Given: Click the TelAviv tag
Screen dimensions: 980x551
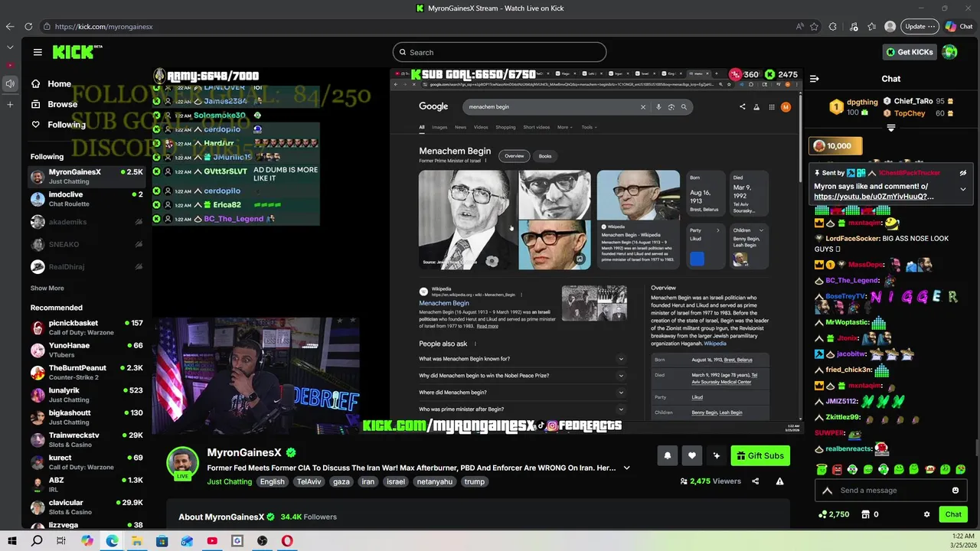Looking at the screenshot, I should 309,481.
